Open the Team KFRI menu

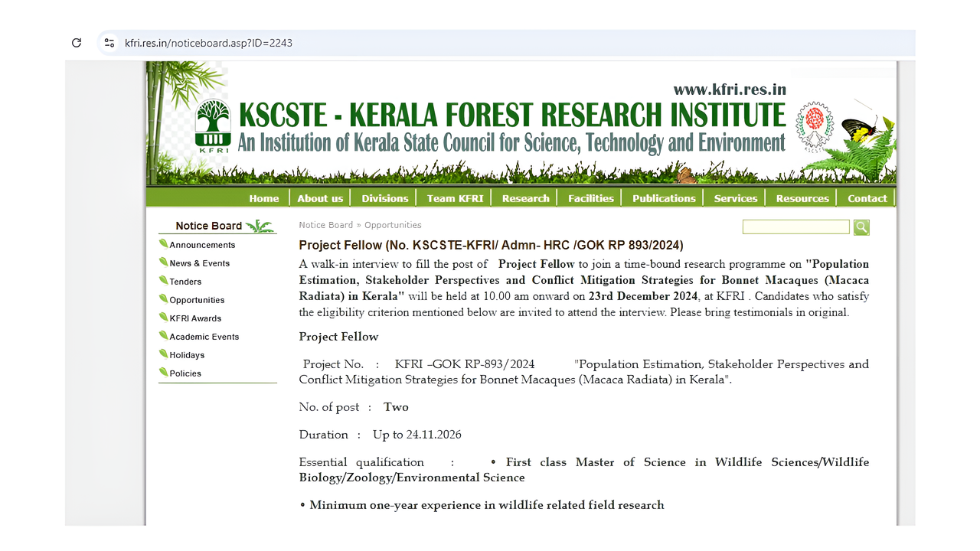455,198
